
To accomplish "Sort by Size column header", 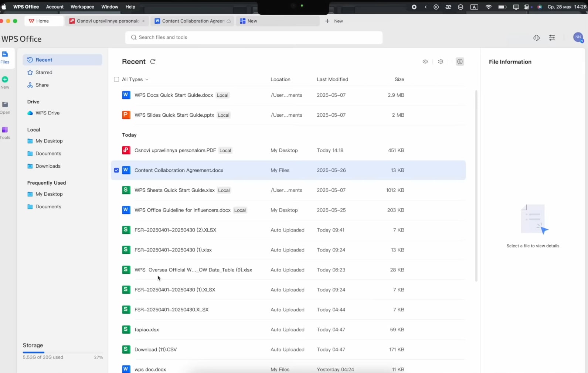I will 399,79.
